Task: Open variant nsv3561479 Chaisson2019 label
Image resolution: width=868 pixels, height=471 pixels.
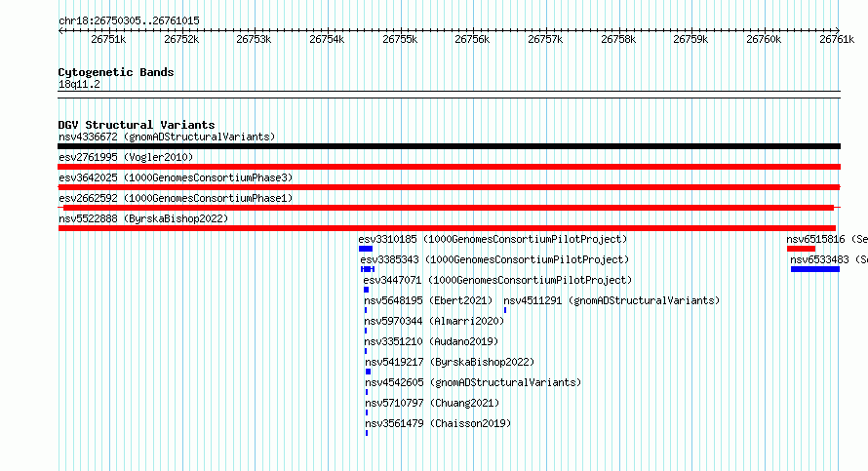Action: tap(439, 423)
